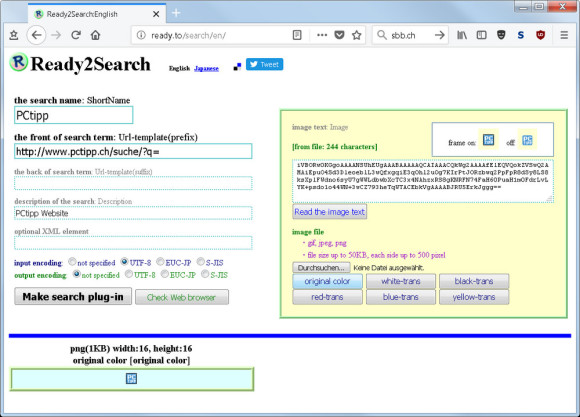Click the search magnifier icon in search box
This screenshot has height=417, width=580.
click(x=381, y=35)
